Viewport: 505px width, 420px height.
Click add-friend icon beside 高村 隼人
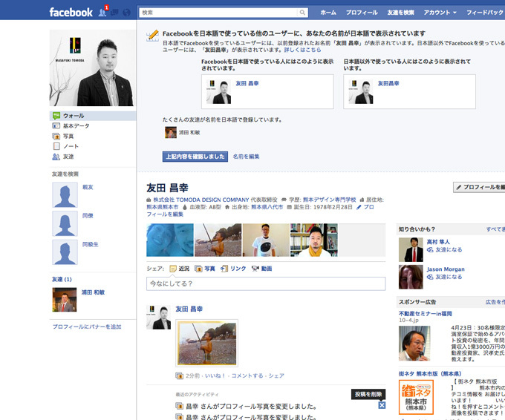[x=430, y=250]
